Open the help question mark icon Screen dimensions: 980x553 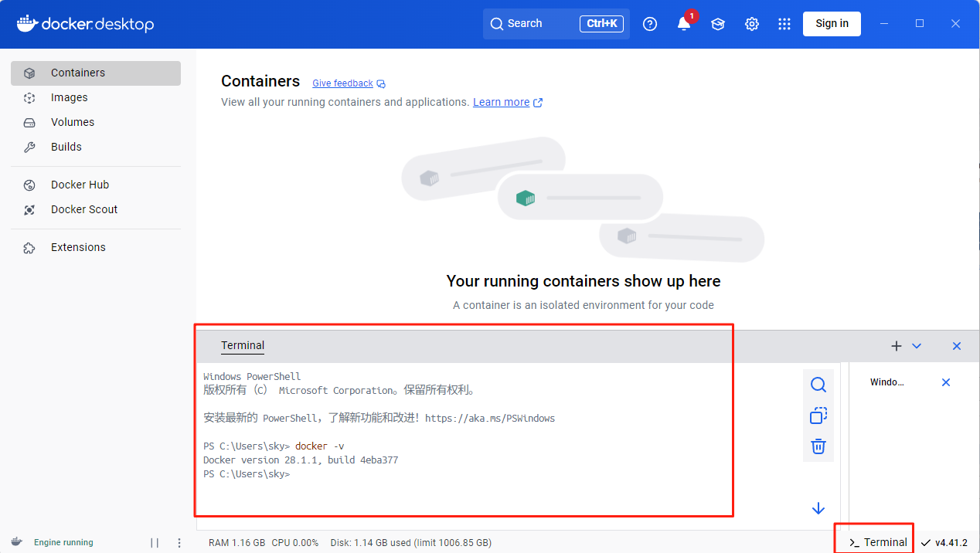pyautogui.click(x=650, y=24)
